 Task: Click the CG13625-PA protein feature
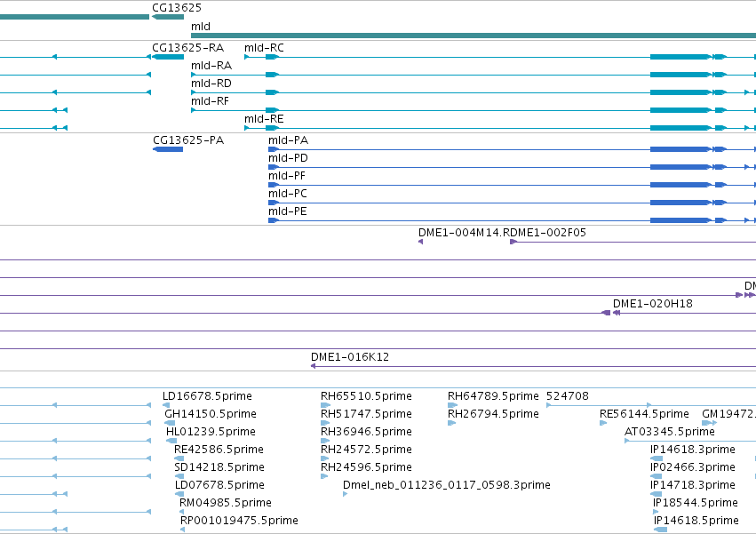click(x=168, y=149)
